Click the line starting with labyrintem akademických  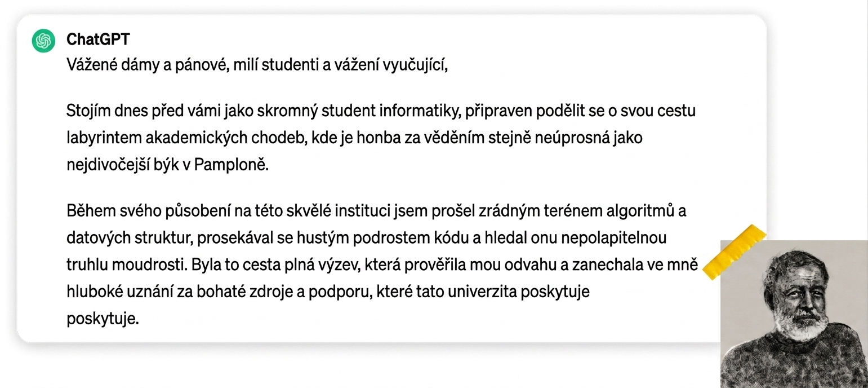point(354,138)
